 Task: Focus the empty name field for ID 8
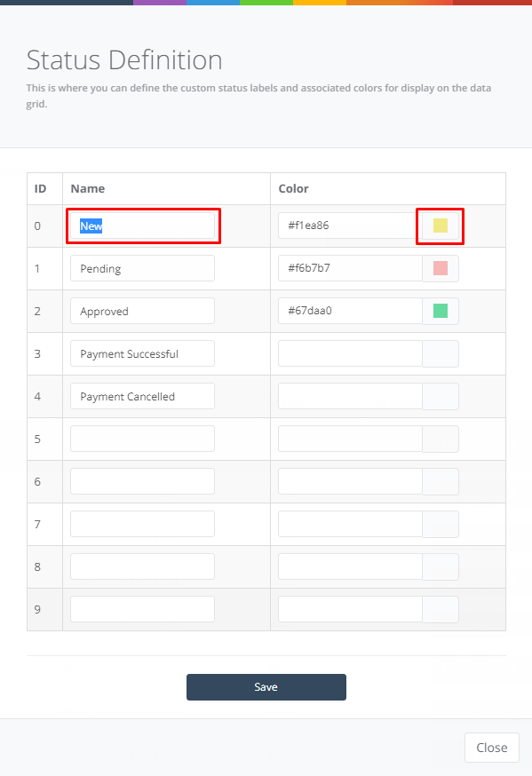pos(142,566)
